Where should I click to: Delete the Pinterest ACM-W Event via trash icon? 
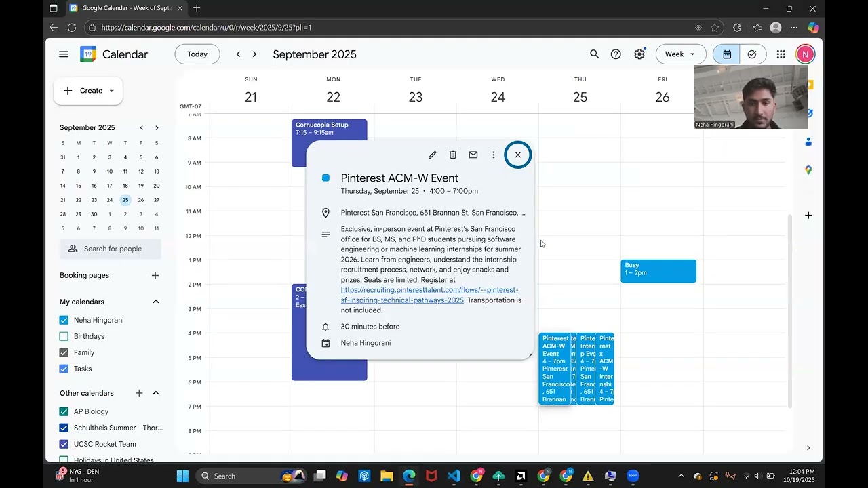[453, 155]
